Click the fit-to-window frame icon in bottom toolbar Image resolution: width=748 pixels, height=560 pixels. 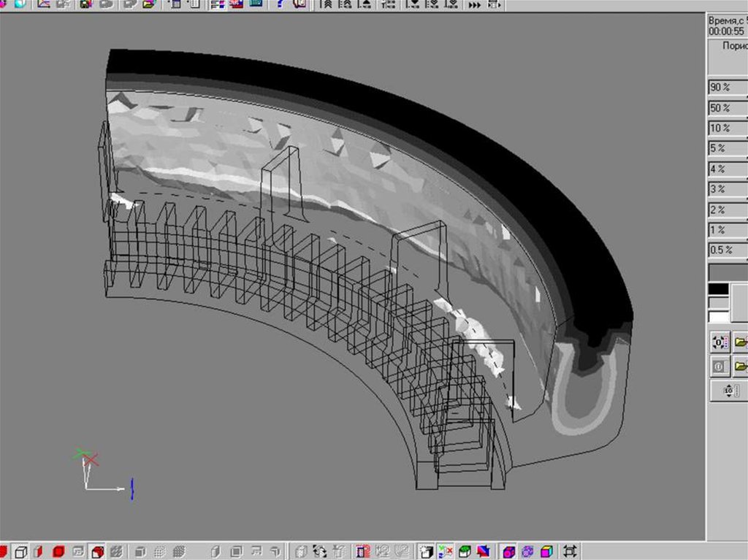coord(570,551)
